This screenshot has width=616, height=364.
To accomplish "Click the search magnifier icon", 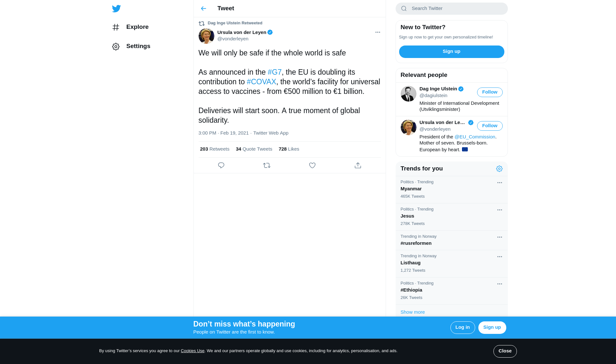I will pyautogui.click(x=404, y=9).
